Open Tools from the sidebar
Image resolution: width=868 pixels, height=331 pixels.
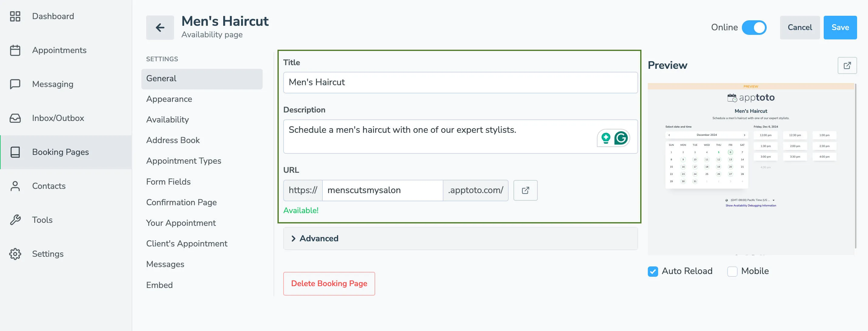point(42,219)
